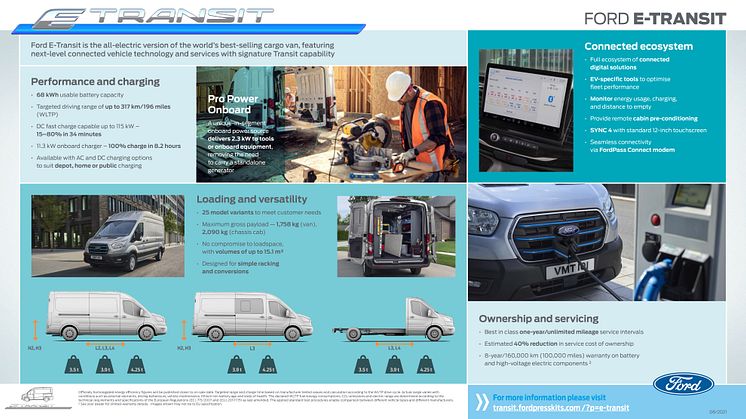Select the 4.25t weight icon under the panel van
This screenshot has width=746, height=419.
(x=136, y=364)
